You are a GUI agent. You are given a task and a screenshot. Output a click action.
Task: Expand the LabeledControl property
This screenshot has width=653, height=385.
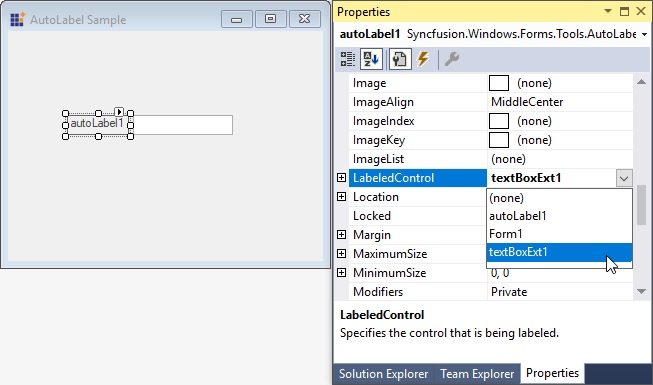pyautogui.click(x=341, y=178)
